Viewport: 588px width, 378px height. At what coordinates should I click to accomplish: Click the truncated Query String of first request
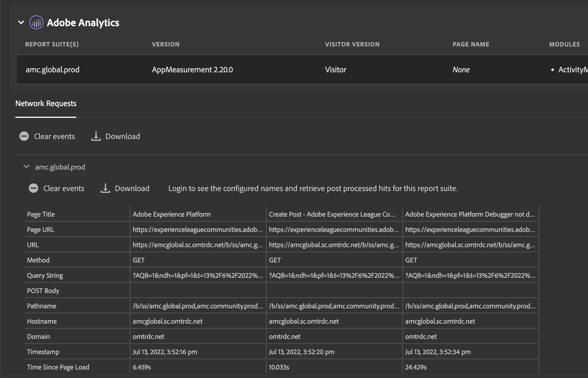pos(198,275)
